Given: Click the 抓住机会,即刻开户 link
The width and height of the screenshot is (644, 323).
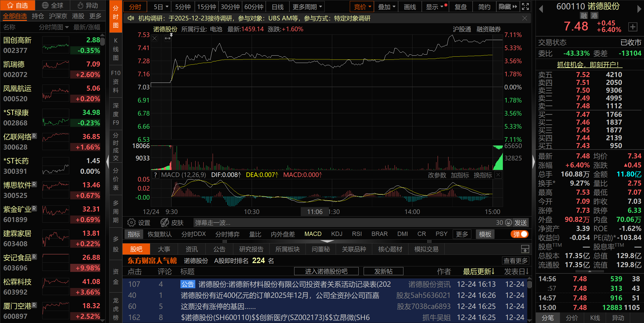Looking at the screenshot, I should click(589, 65).
